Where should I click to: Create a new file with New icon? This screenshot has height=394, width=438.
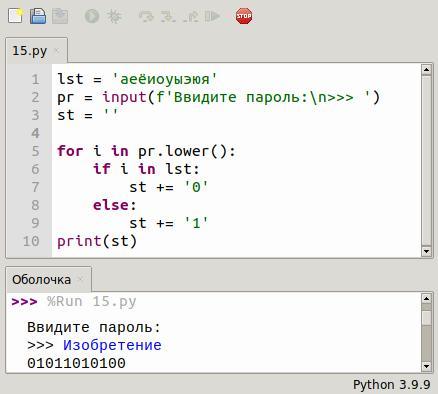[16, 16]
